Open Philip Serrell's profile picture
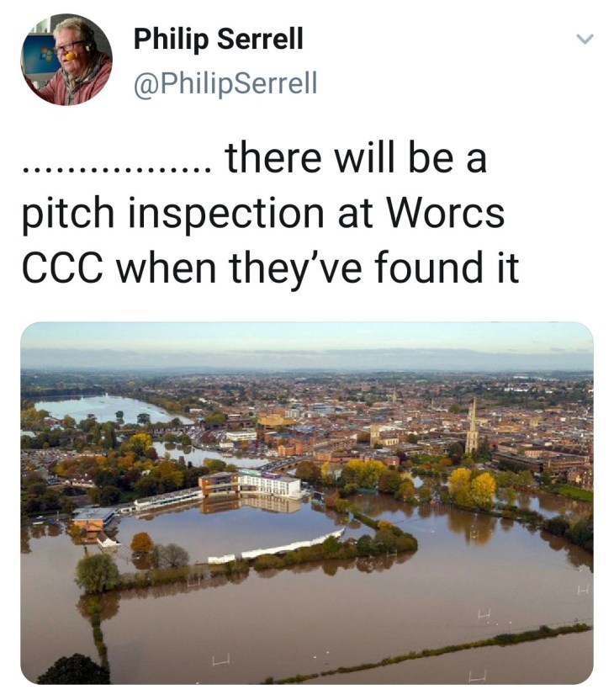Viewport: 614px width, 700px height. [66, 60]
